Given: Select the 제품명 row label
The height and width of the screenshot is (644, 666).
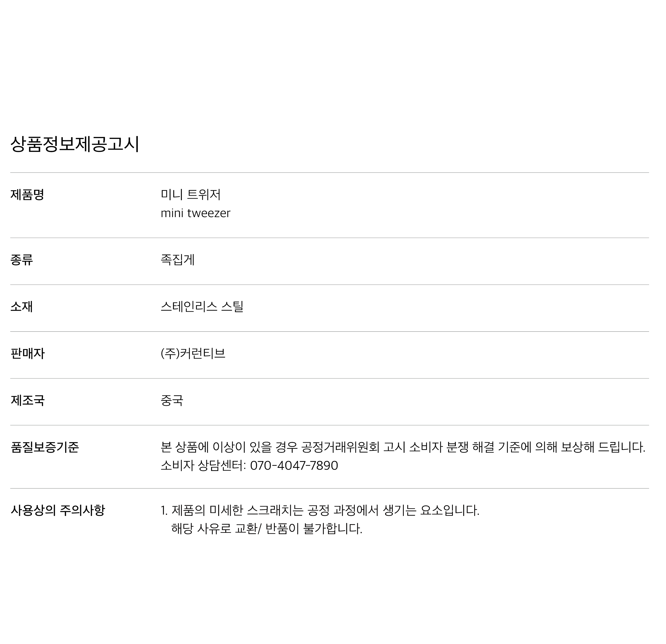Looking at the screenshot, I should coord(27,195).
